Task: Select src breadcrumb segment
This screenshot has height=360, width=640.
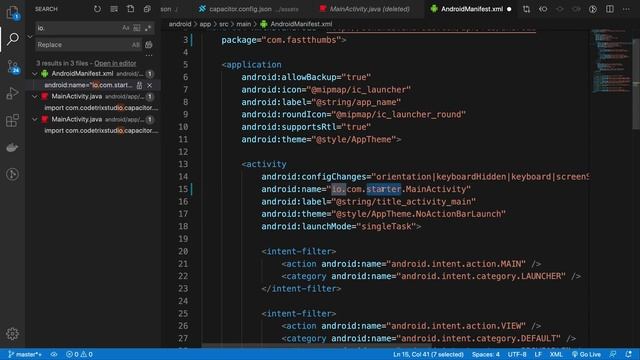Action: (x=224, y=24)
